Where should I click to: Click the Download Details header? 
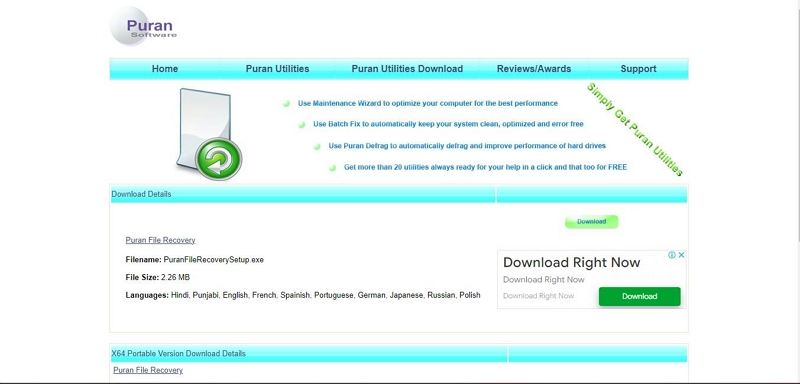pos(141,194)
